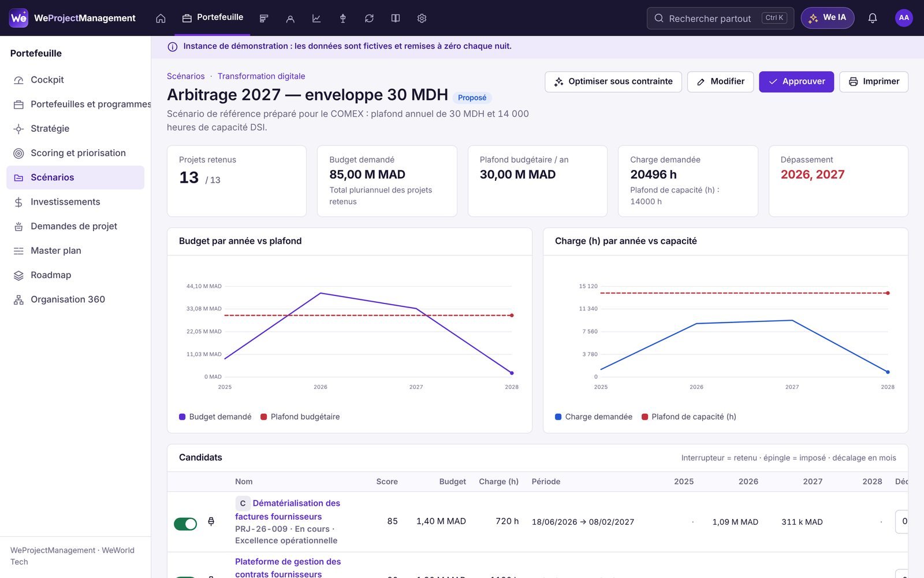The image size is (924, 578).
Task: Toggle Budget demandé legend swatch
Action: click(x=182, y=417)
